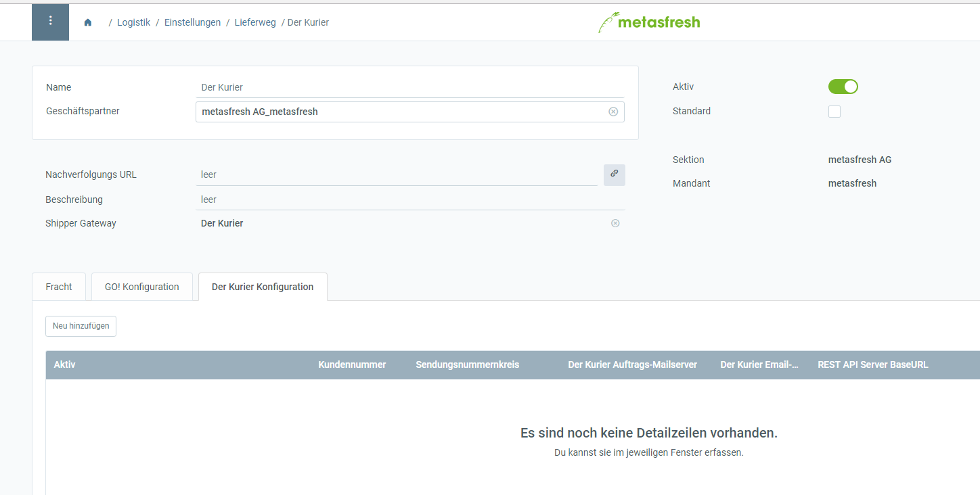Viewport: 980px width, 495px height.
Task: Click the Nachverfolgungs URL label
Action: 91,174
